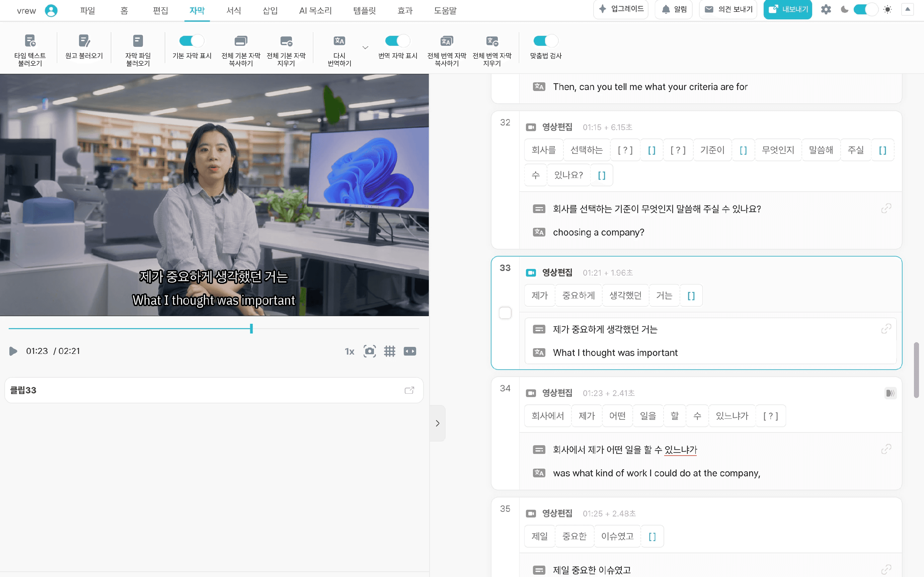Check the clip 33 checkbox
This screenshot has height=577, width=924.
pos(505,313)
